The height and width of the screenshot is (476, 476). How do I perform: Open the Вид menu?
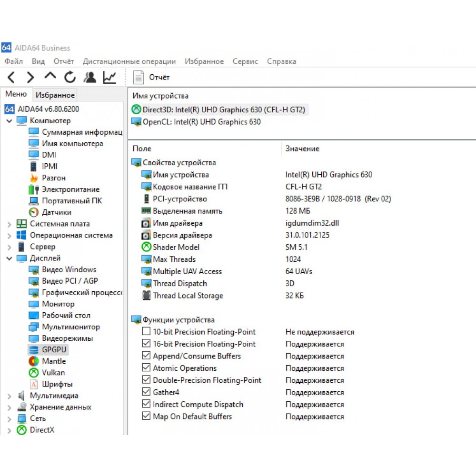tap(38, 61)
